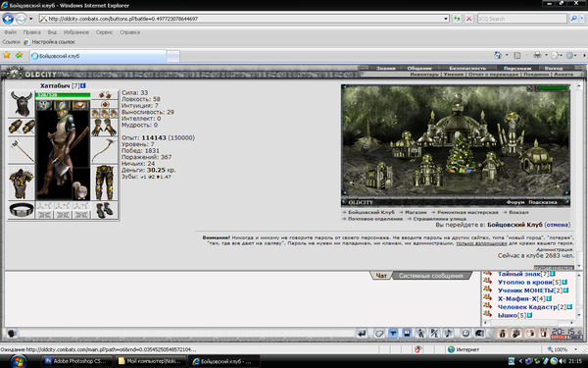This screenshot has height=368, width=588.
Task: Click the info icon next to Хаттабыч
Action: (x=83, y=85)
